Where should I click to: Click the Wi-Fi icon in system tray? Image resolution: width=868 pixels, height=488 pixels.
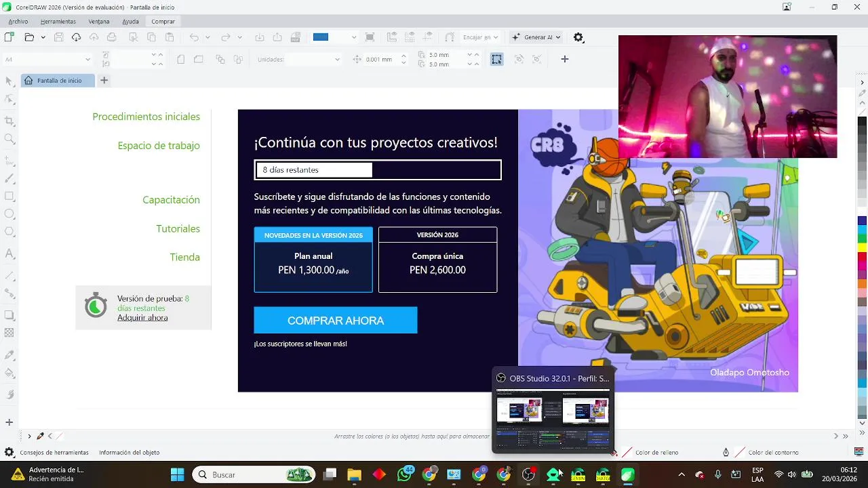(x=778, y=474)
